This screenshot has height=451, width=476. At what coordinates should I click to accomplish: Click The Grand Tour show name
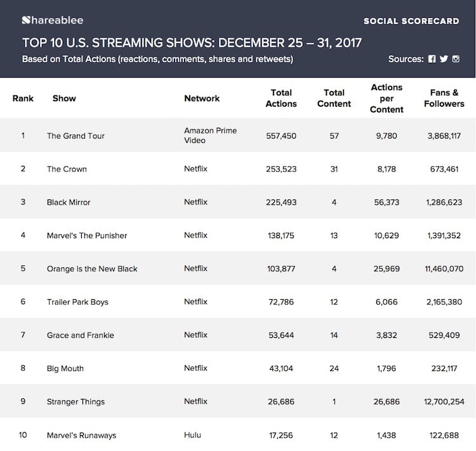76,136
